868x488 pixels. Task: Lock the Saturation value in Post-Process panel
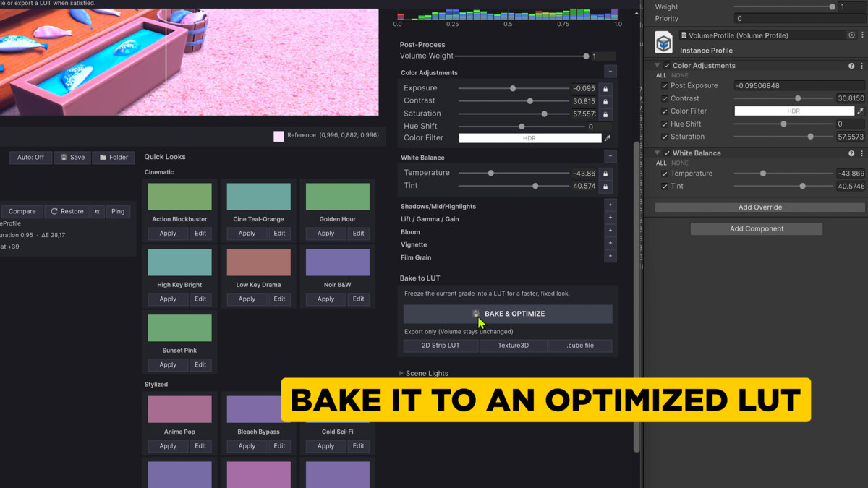pos(606,114)
